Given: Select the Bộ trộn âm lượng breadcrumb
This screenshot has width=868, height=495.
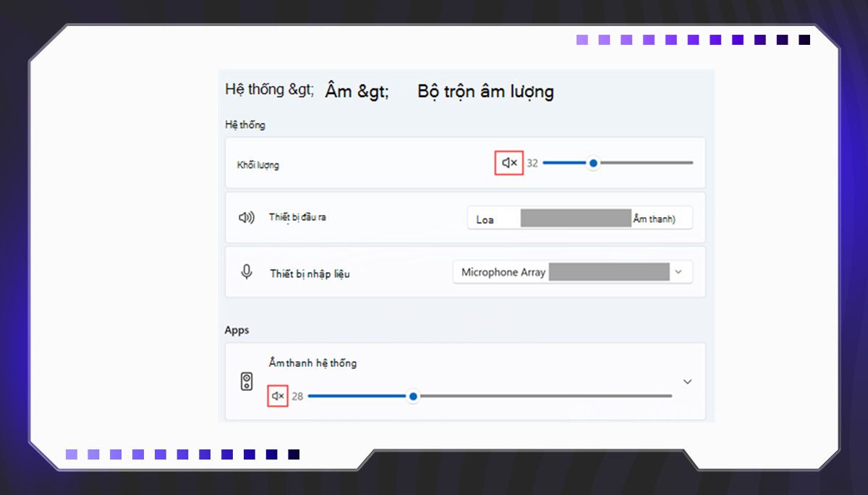Looking at the screenshot, I should pos(485,90).
